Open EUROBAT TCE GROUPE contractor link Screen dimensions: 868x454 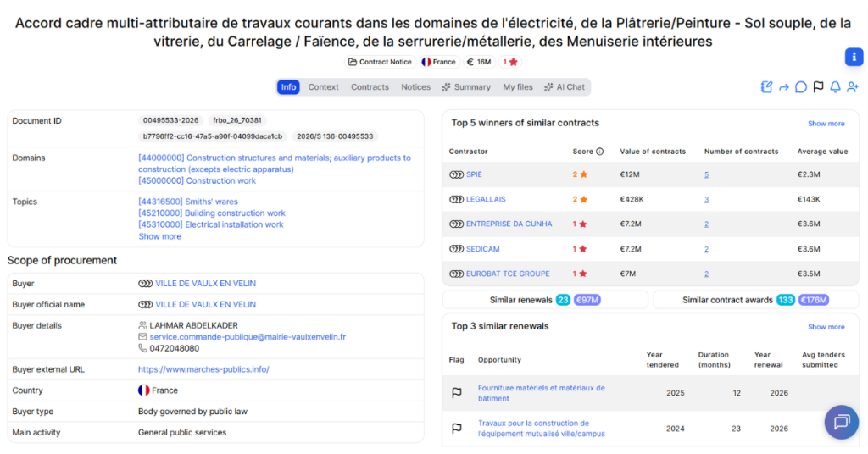click(508, 274)
